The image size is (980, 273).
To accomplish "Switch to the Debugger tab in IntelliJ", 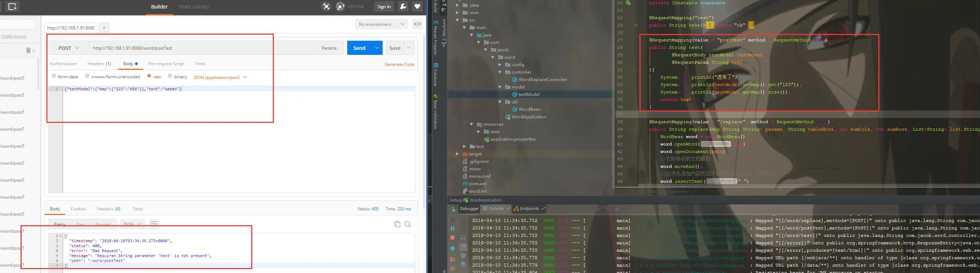I will (x=469, y=208).
